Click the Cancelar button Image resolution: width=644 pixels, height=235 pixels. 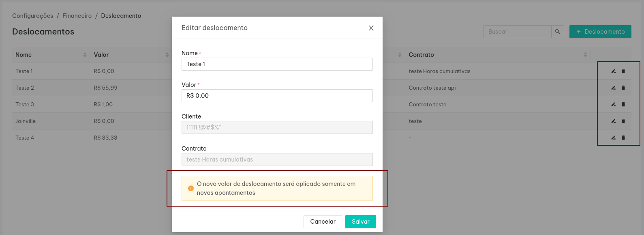point(323,222)
